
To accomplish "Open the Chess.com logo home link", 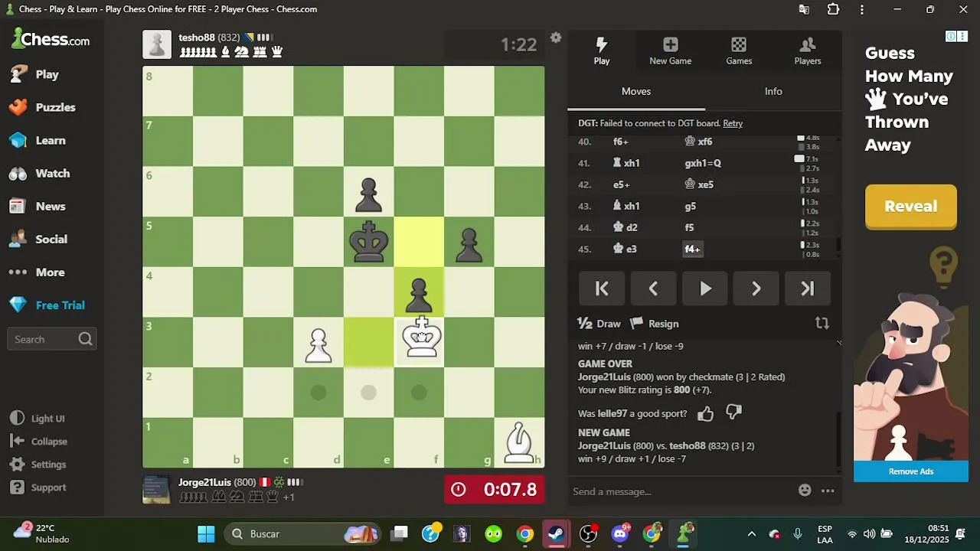I will coord(51,40).
